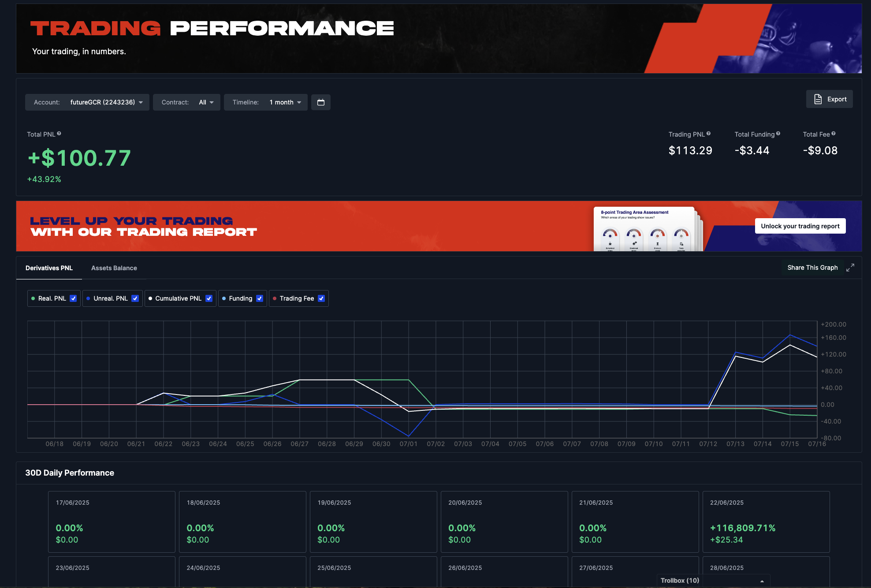Click the Total PNL info icon
The width and height of the screenshot is (871, 588).
[59, 134]
